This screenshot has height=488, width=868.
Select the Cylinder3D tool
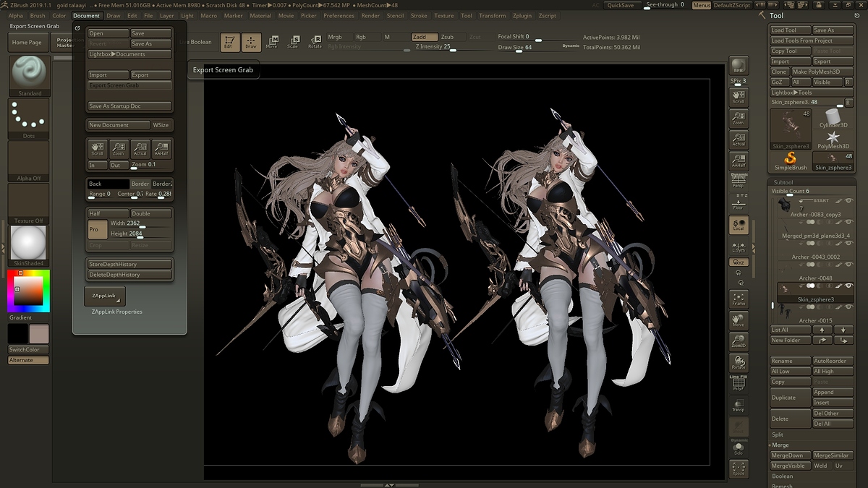click(x=833, y=119)
